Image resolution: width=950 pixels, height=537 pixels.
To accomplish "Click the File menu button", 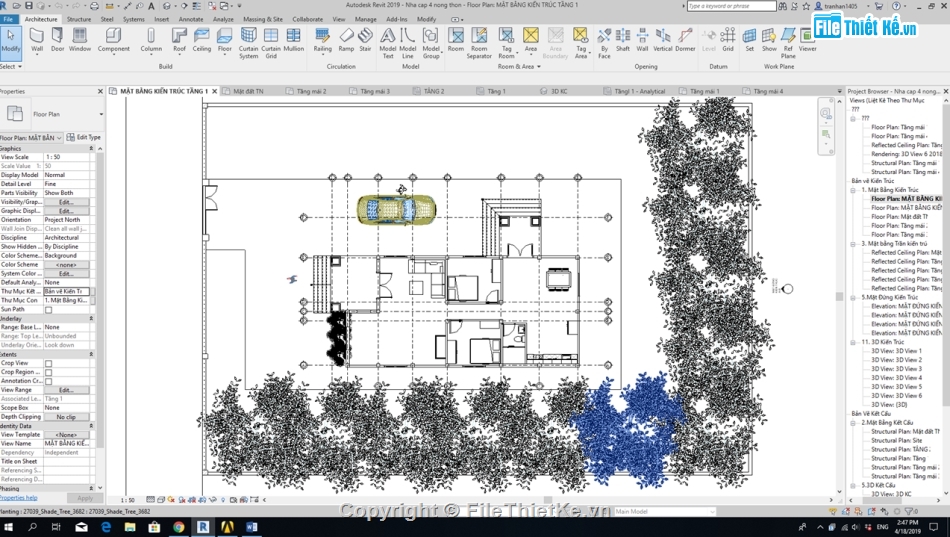I will [x=8, y=19].
